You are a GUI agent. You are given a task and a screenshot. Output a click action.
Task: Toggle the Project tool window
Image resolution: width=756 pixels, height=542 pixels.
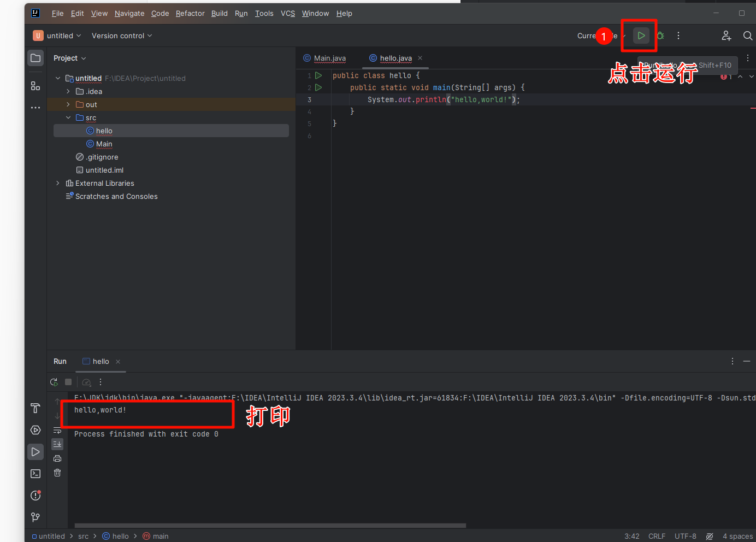pos(36,58)
